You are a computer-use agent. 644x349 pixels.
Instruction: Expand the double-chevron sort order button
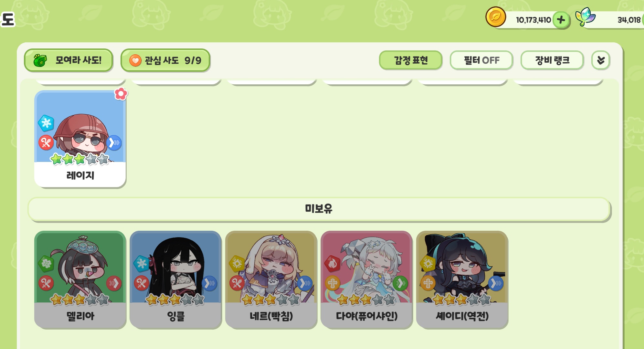click(601, 60)
